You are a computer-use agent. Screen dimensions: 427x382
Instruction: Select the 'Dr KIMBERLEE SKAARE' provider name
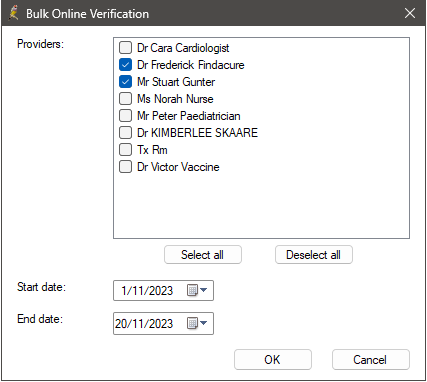point(197,133)
